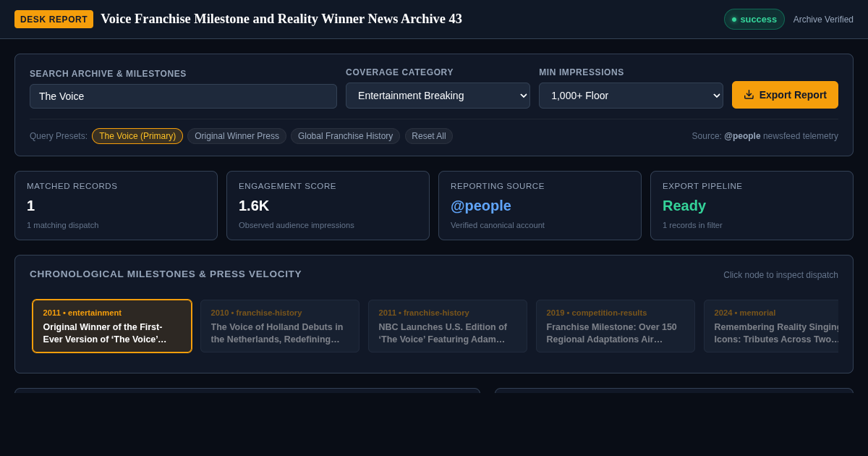Click Reset All preset
Viewport: 868px width, 456px height.
429,136
